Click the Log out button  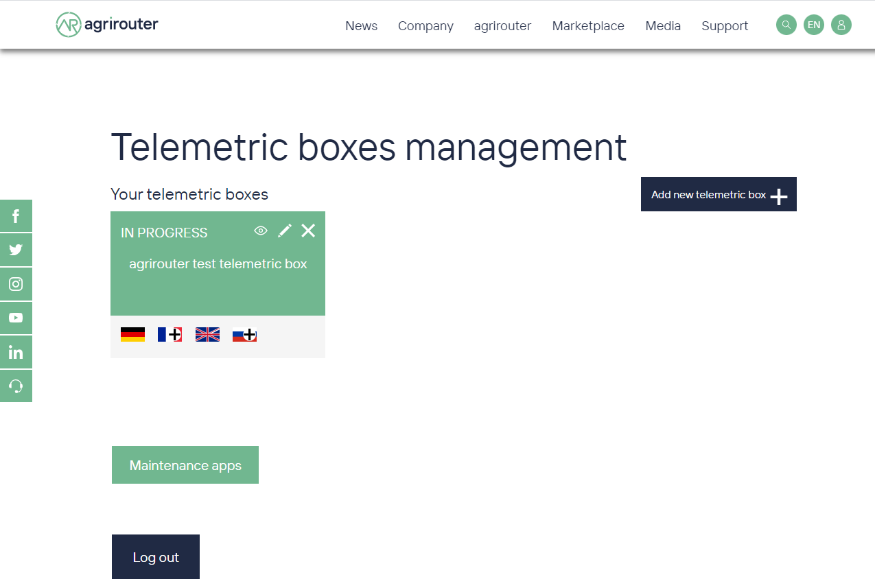[x=156, y=557]
